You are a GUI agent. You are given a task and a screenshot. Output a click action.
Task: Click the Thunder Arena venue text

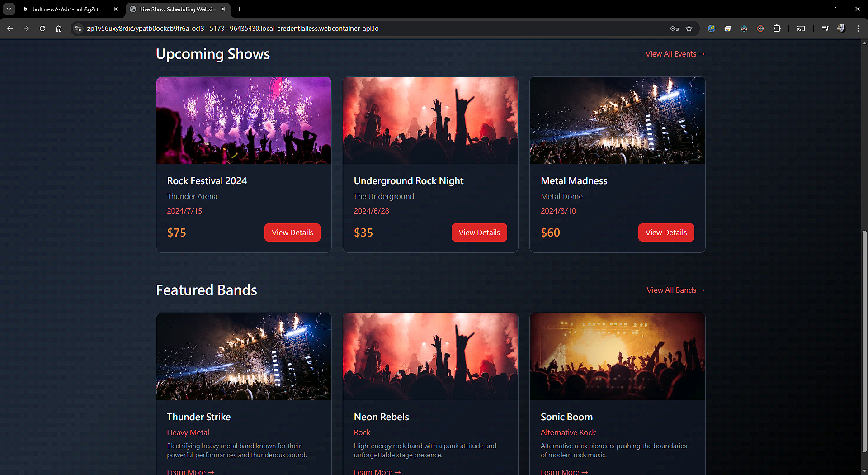tap(192, 196)
